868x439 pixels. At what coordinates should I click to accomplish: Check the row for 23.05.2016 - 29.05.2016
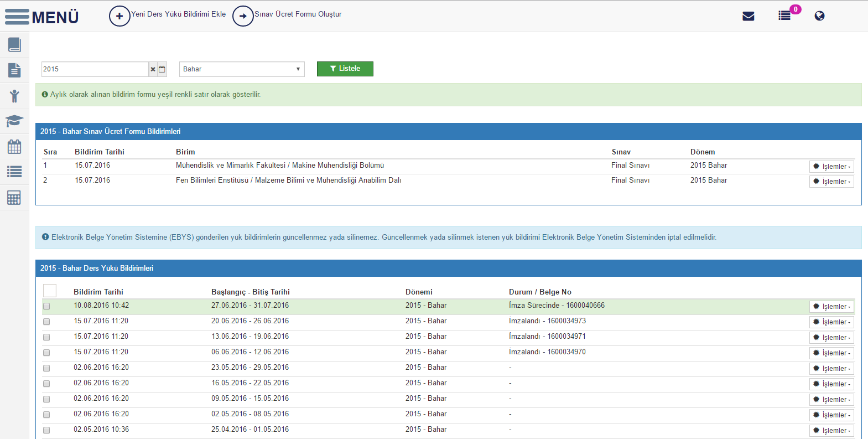pyautogui.click(x=46, y=368)
